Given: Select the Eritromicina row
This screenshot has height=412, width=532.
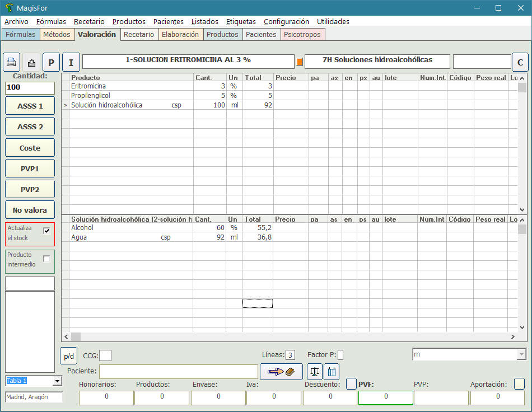Looking at the screenshot, I should 290,86.
